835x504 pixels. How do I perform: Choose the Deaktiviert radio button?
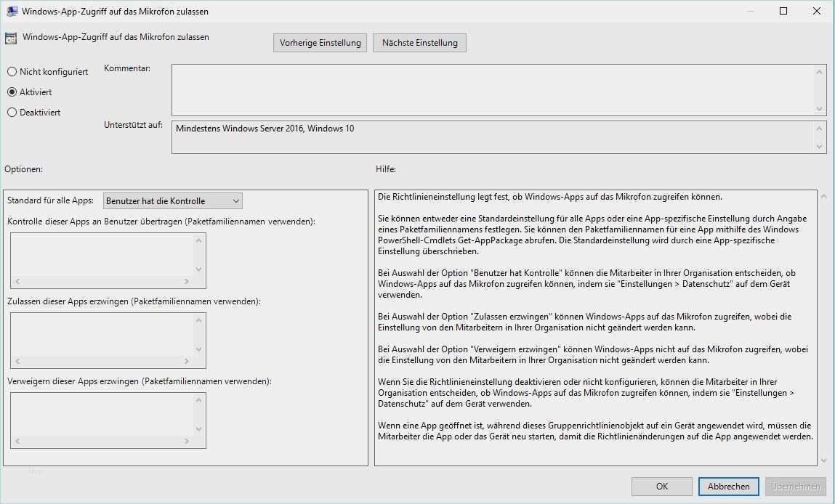(12, 113)
